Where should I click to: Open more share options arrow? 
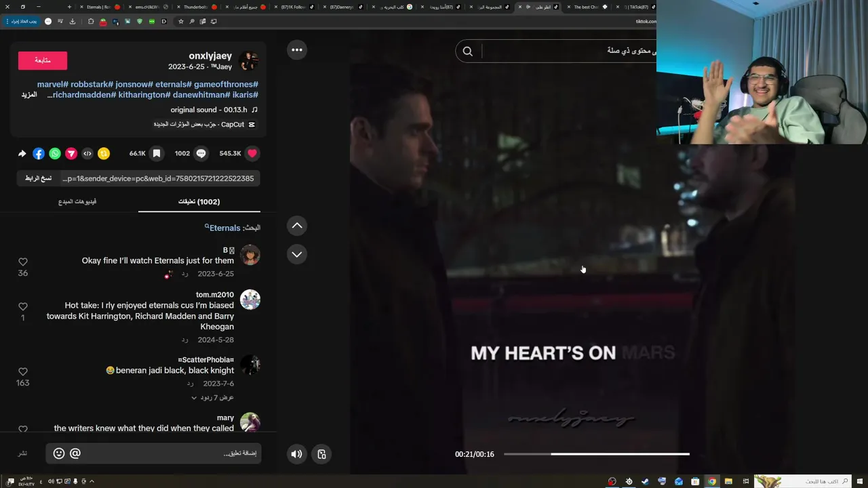tap(22, 154)
